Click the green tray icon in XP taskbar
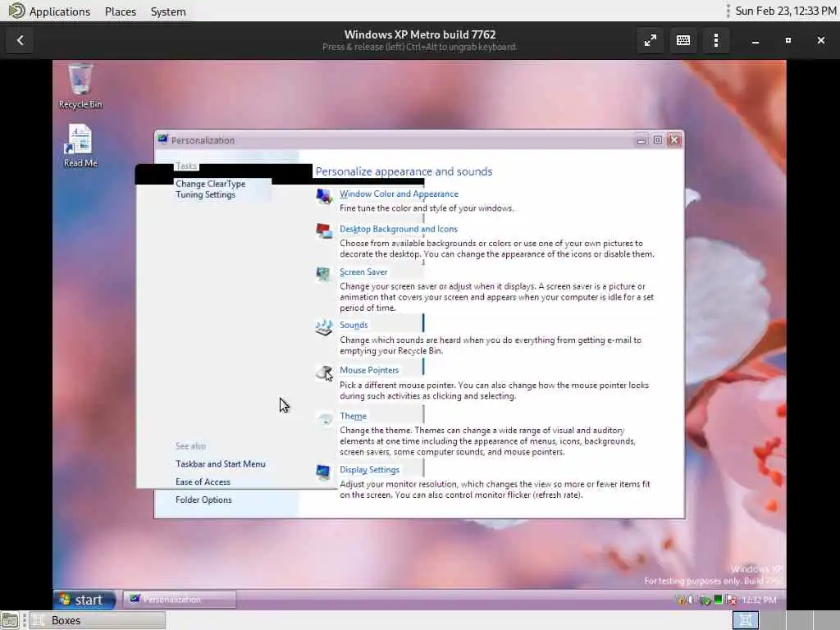 click(718, 600)
